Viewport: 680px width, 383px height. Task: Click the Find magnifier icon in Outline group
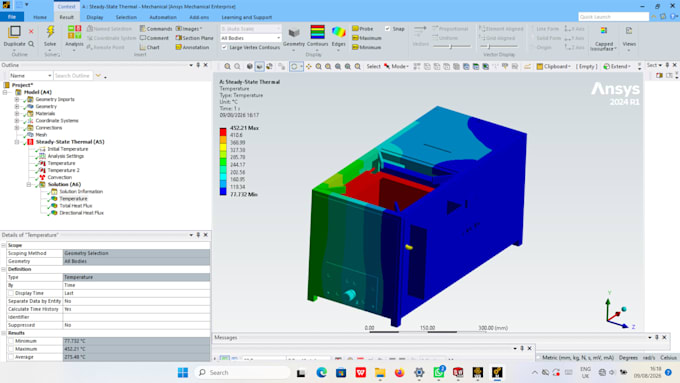[31, 44]
